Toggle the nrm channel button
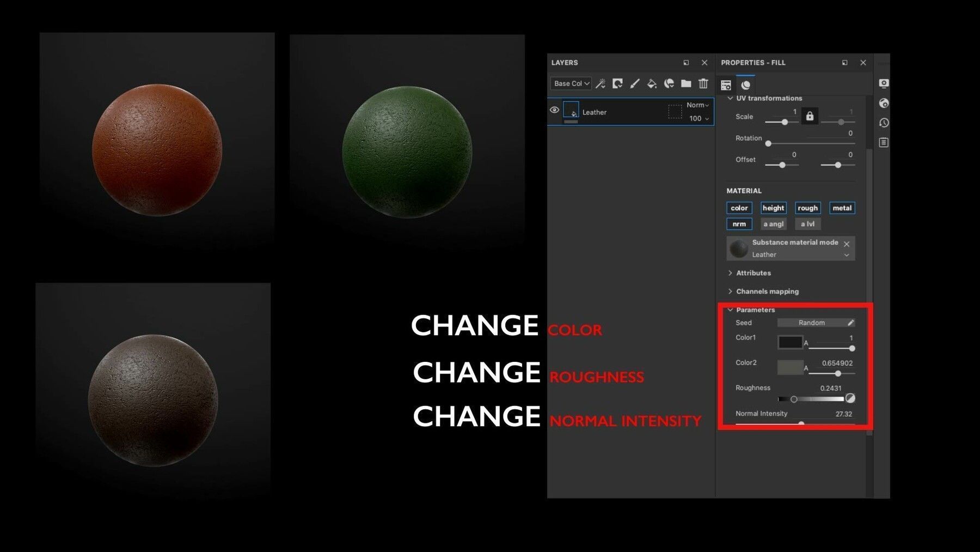980x552 pixels. click(x=739, y=224)
